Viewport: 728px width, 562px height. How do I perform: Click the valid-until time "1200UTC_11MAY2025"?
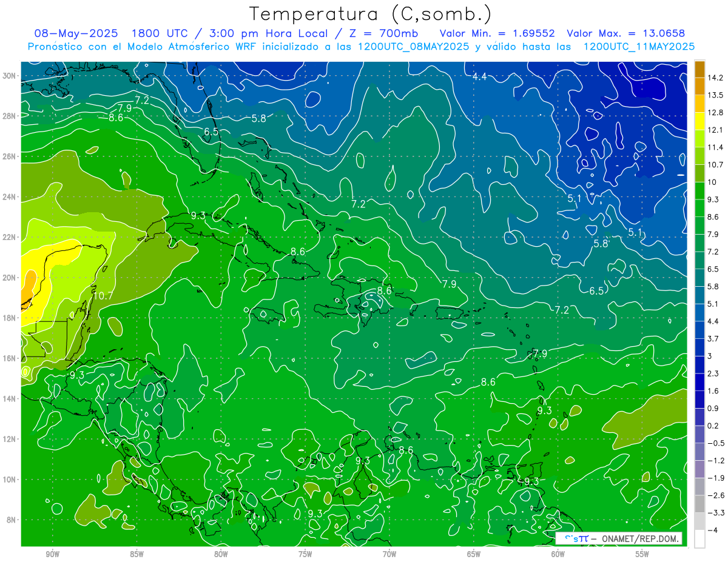[639, 47]
